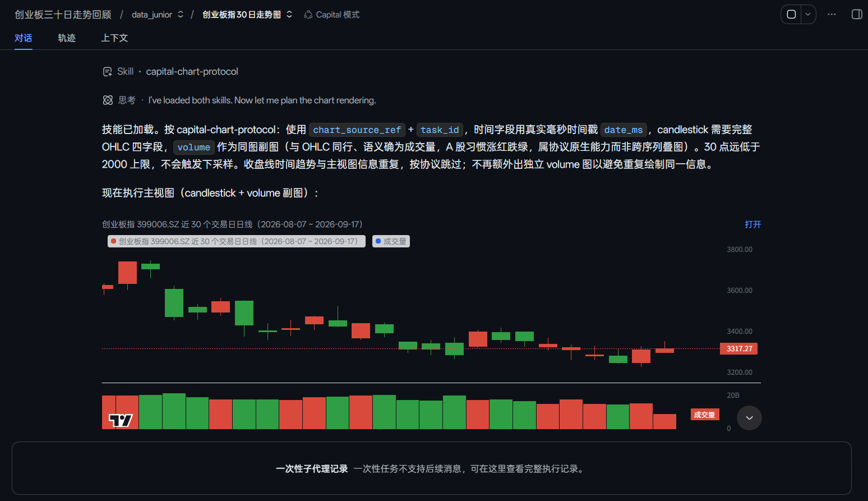Click the 3200.00 price axis label
Image resolution: width=868 pixels, height=501 pixels.
pyautogui.click(x=740, y=373)
